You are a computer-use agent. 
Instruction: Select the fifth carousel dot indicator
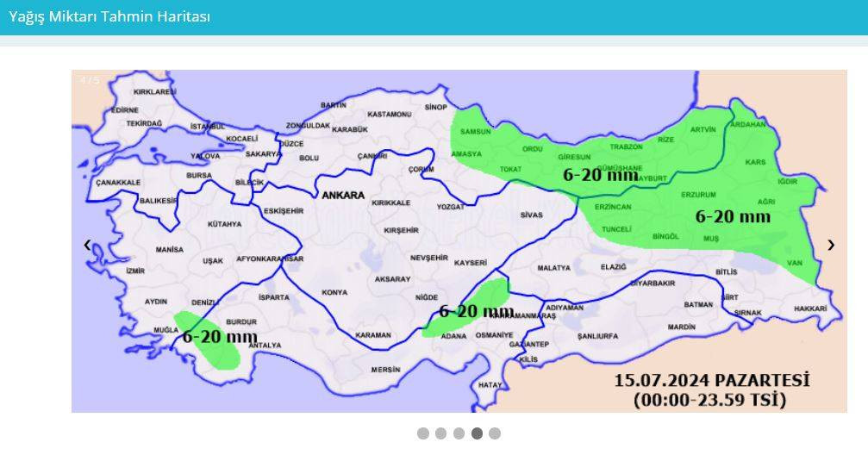click(x=495, y=433)
